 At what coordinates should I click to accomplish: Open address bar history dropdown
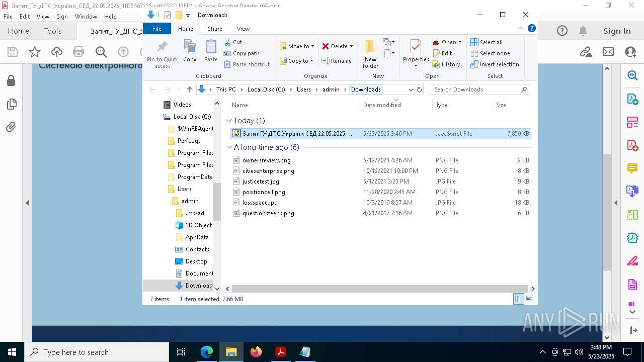click(x=411, y=89)
